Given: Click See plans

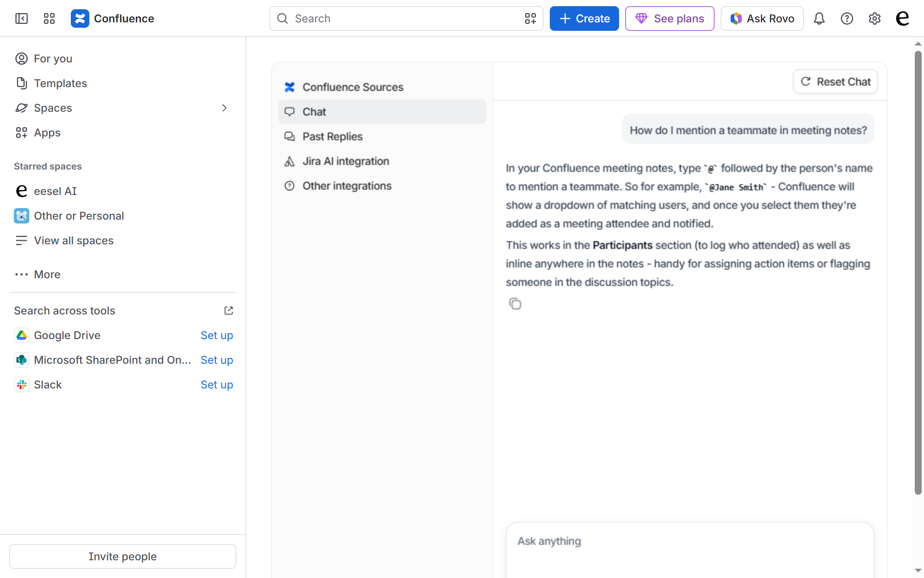Looking at the screenshot, I should coord(670,18).
